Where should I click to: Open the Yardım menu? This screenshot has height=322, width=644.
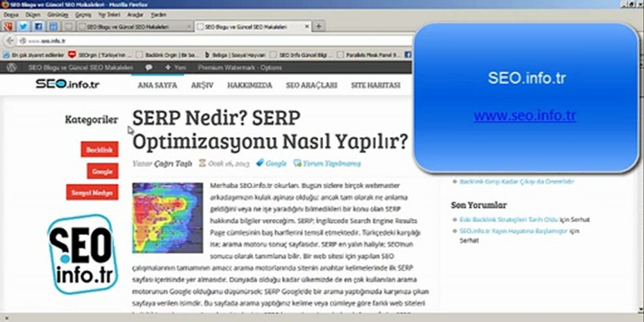158,15
